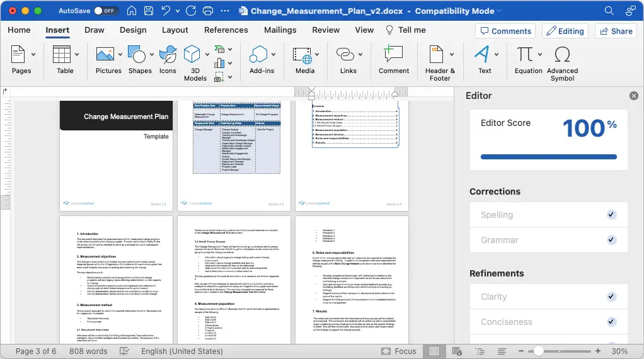Switch to the Layout tab
This screenshot has height=359, width=644.
pyautogui.click(x=175, y=30)
